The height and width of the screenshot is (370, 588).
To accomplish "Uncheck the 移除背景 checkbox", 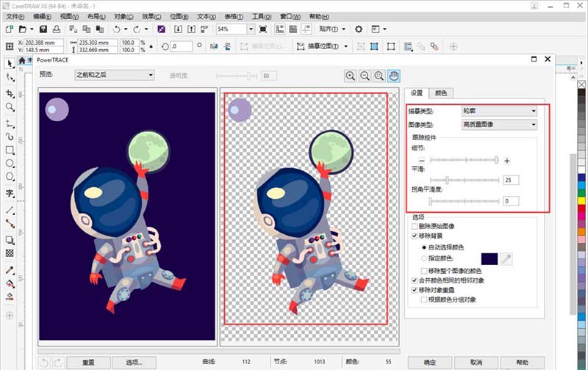I will point(415,236).
